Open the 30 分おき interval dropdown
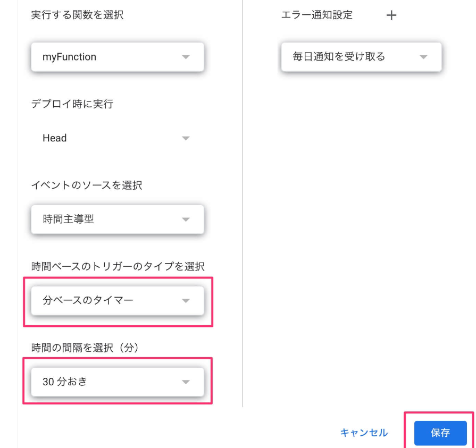 118,382
